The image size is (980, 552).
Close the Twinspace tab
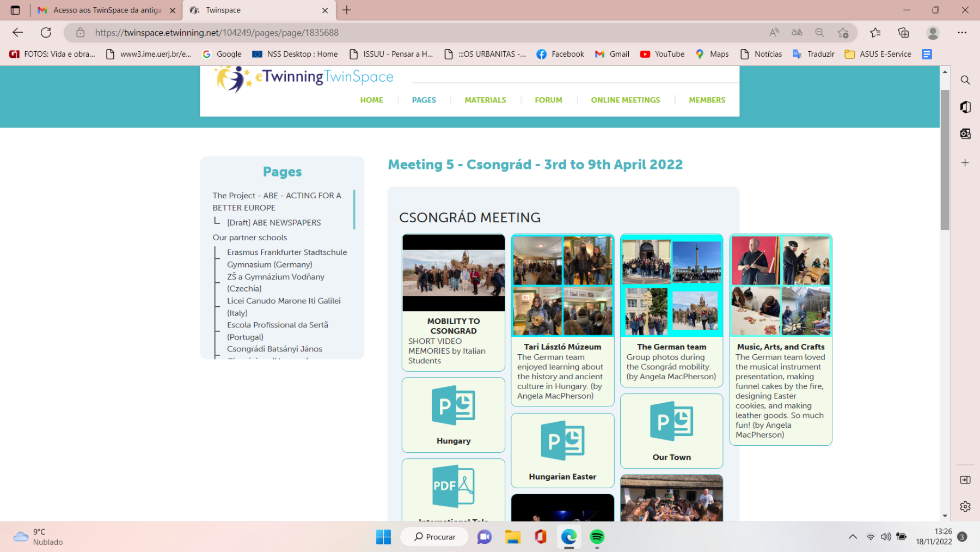325,10
